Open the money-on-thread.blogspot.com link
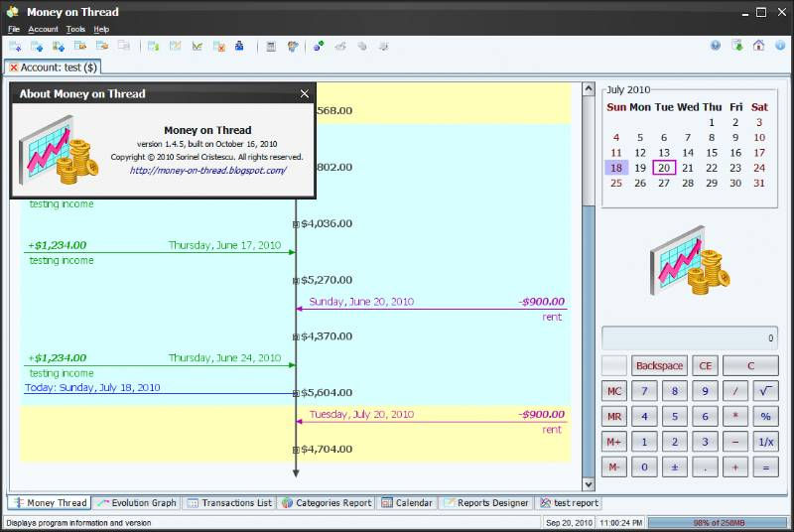The width and height of the screenshot is (794, 532). click(208, 170)
